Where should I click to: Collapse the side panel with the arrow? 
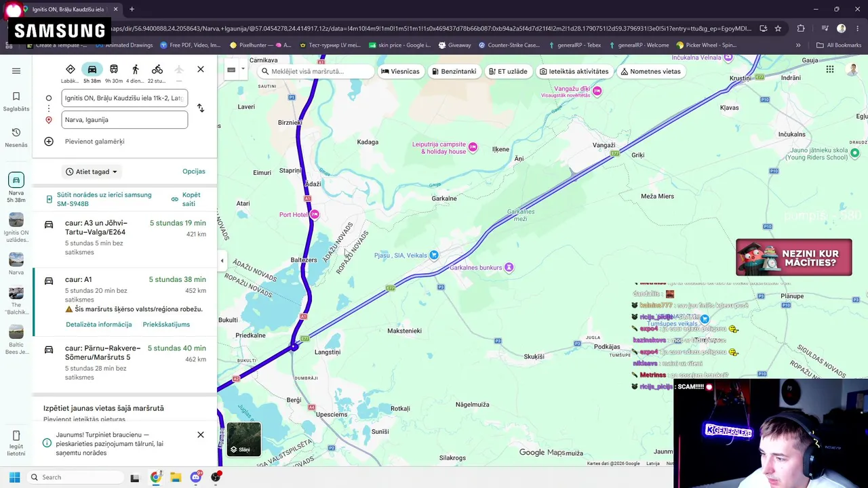point(222,261)
